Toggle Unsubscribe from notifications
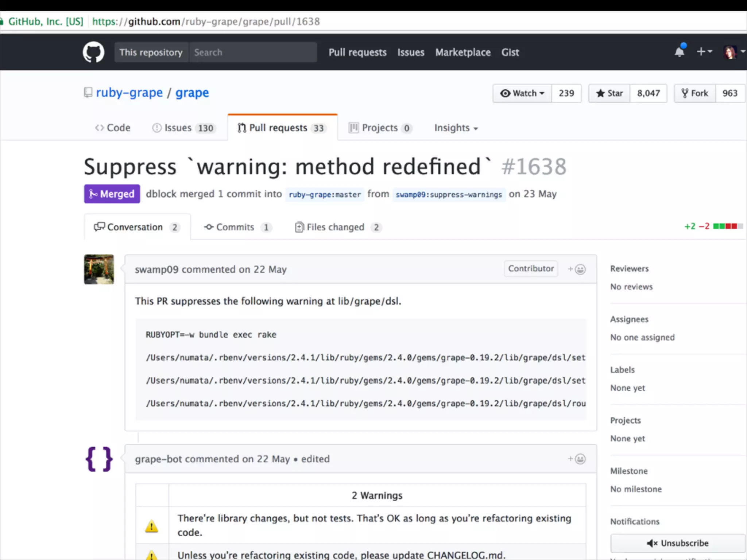This screenshot has height=560, width=747. (x=677, y=543)
